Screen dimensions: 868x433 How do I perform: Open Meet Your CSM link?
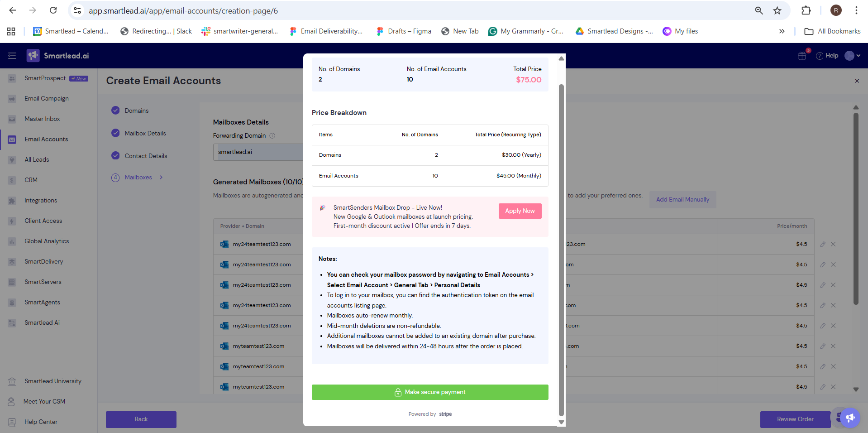[x=44, y=402]
